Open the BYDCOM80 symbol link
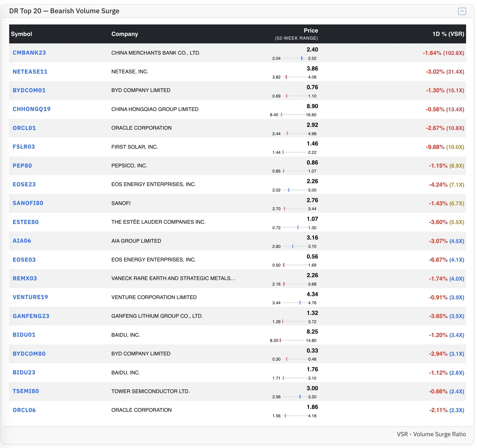 click(x=29, y=354)
